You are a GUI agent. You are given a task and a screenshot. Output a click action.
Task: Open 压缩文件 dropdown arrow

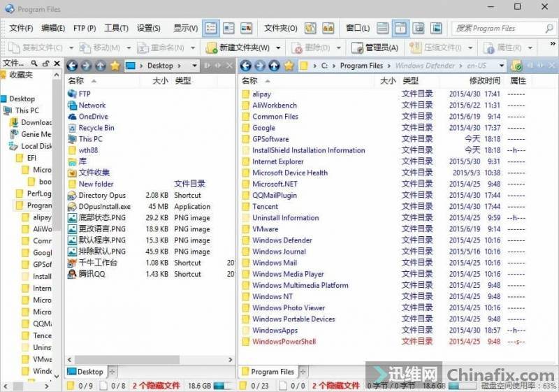(470, 48)
